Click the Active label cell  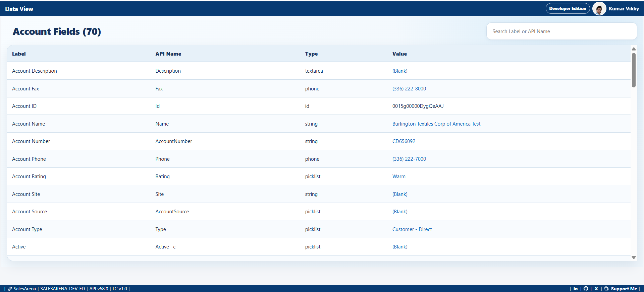point(19,247)
